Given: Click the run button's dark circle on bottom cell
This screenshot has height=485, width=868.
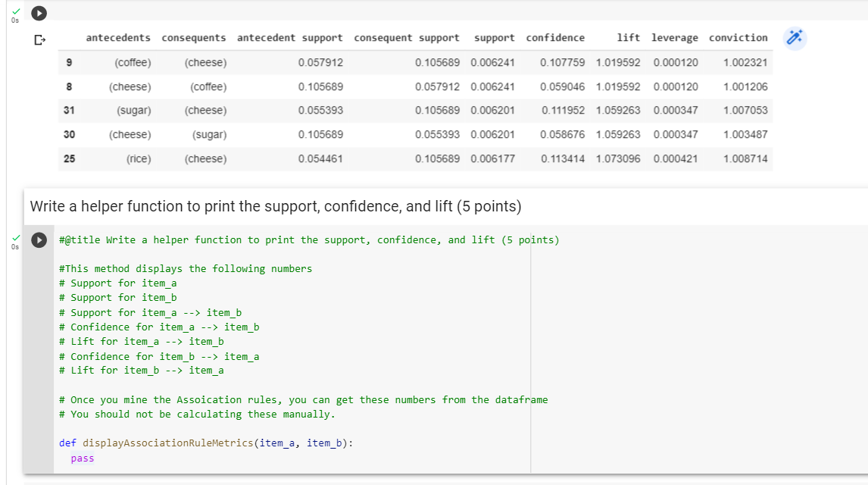Looking at the screenshot, I should 38,239.
